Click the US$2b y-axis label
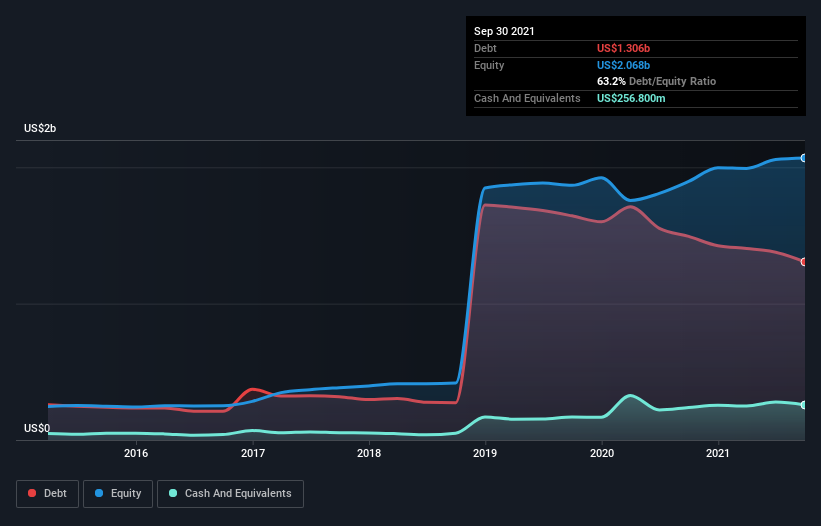 [40, 128]
